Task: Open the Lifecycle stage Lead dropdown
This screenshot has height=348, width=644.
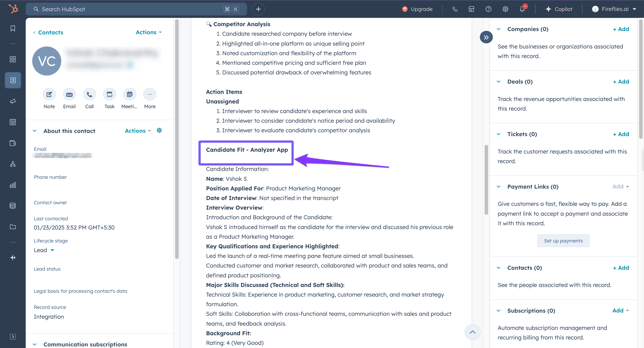Action: [44, 250]
